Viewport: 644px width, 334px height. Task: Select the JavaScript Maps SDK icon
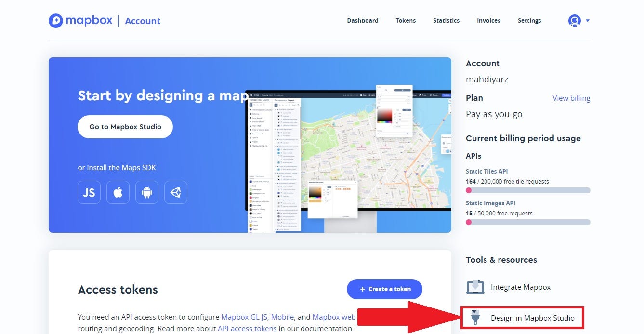[89, 192]
